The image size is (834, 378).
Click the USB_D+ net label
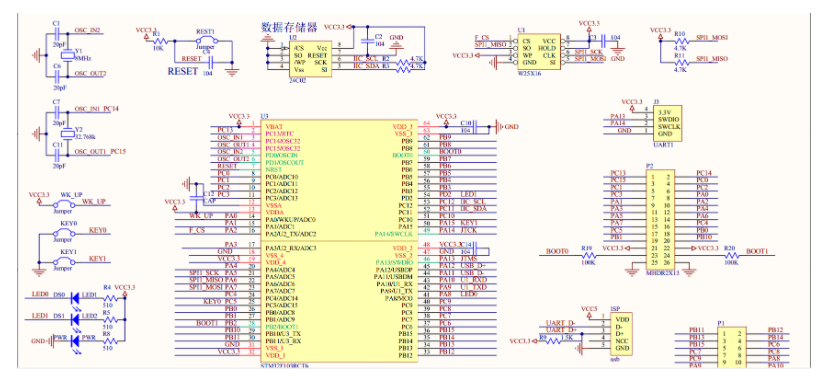[473, 265]
